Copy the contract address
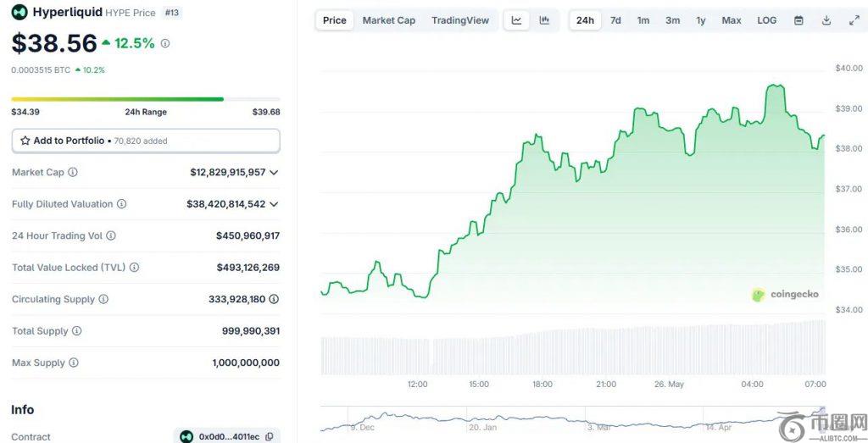868x443 pixels. (x=270, y=437)
